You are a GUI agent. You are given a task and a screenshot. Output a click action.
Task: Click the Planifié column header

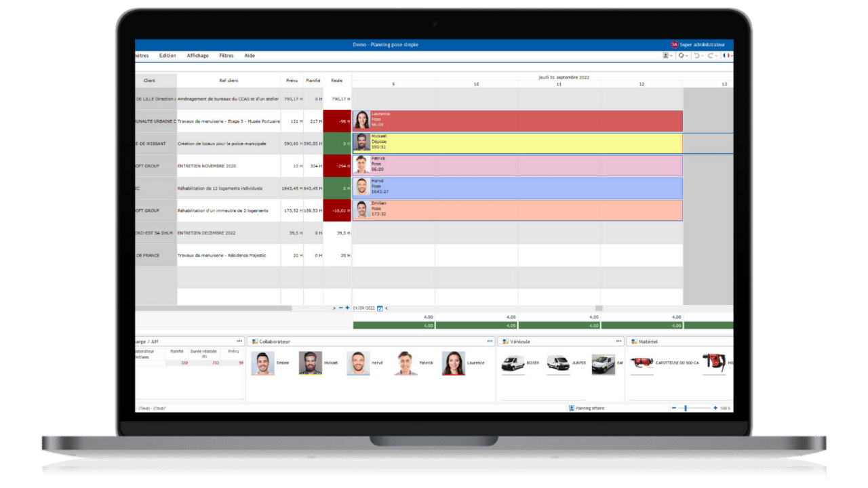tap(313, 81)
